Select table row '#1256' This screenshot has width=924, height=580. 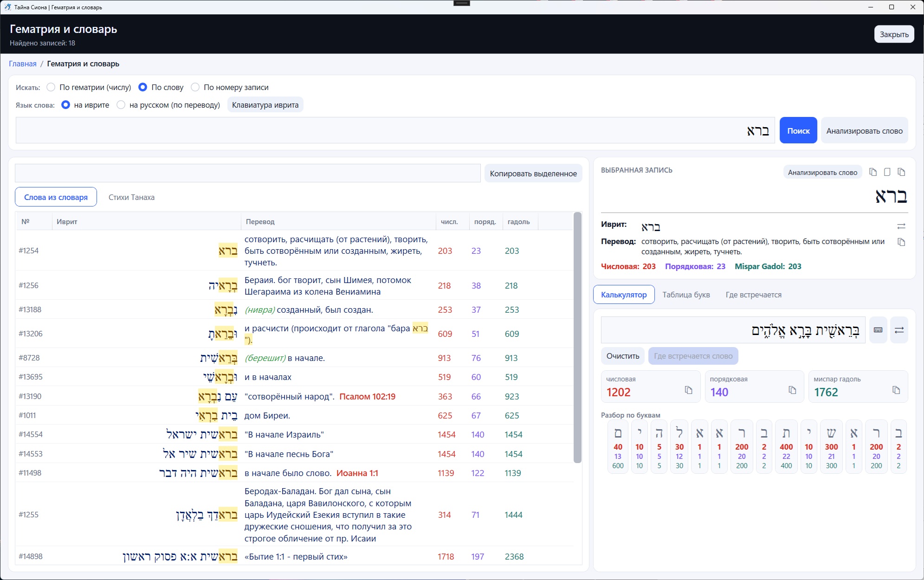(295, 285)
